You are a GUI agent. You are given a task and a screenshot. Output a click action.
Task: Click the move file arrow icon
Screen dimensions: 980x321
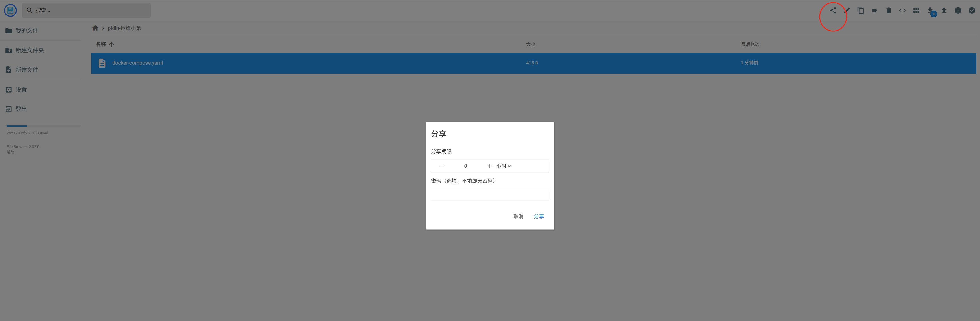(x=874, y=11)
